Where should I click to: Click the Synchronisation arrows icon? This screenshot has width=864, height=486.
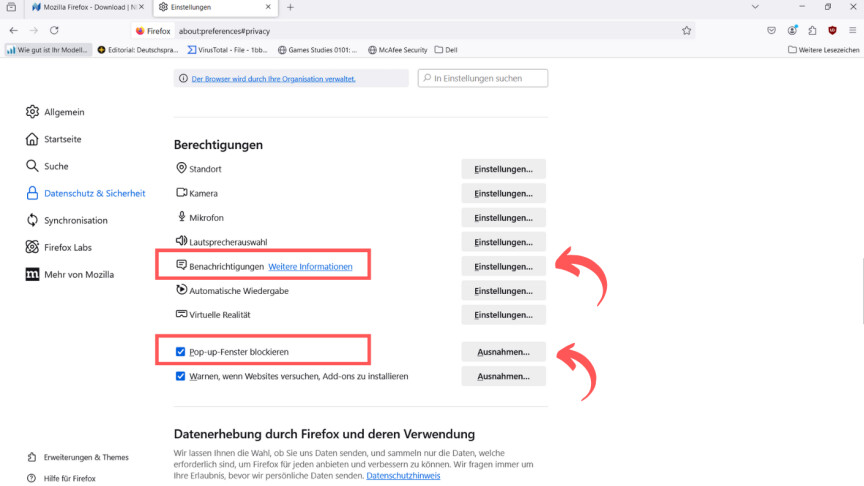click(32, 220)
